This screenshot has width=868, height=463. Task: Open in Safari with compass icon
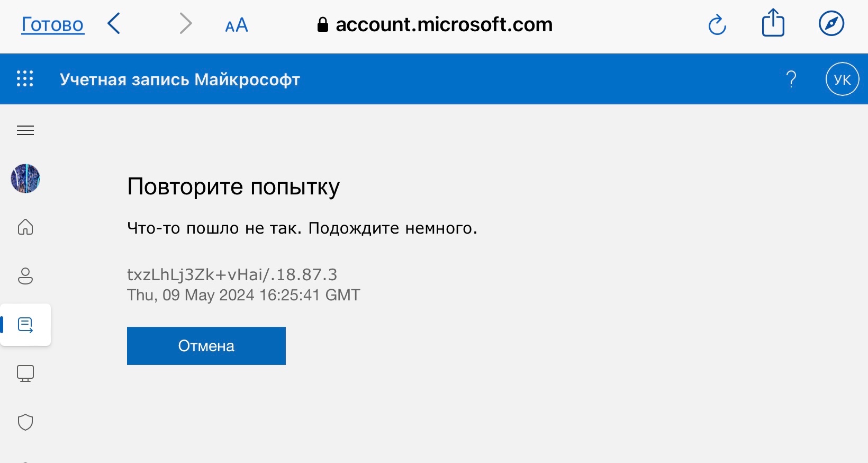pos(831,23)
